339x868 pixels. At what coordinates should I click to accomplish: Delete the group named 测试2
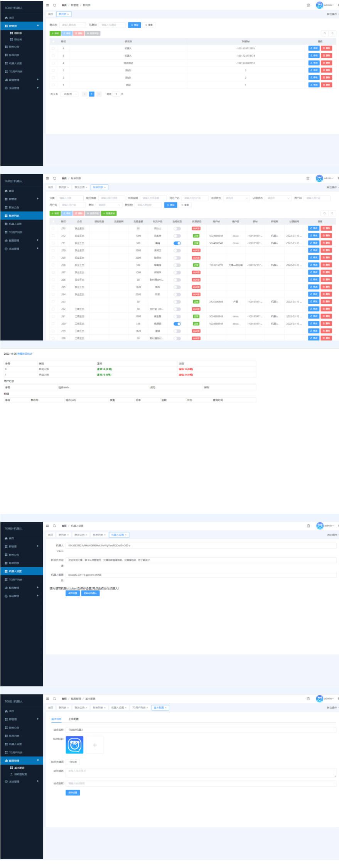326,70
